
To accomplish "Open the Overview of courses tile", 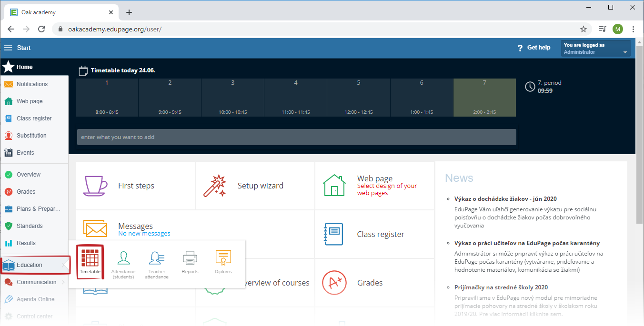I will point(276,283).
